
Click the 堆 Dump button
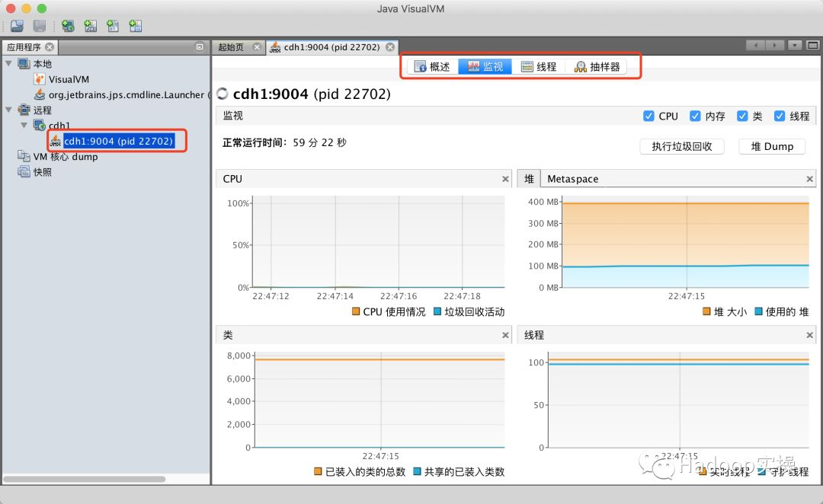pyautogui.click(x=771, y=146)
